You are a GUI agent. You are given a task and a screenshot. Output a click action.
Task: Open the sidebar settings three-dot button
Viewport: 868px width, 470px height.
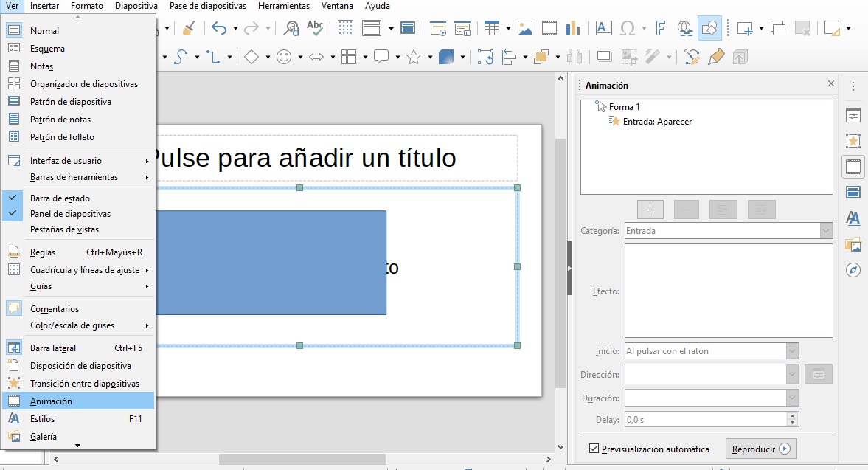853,86
